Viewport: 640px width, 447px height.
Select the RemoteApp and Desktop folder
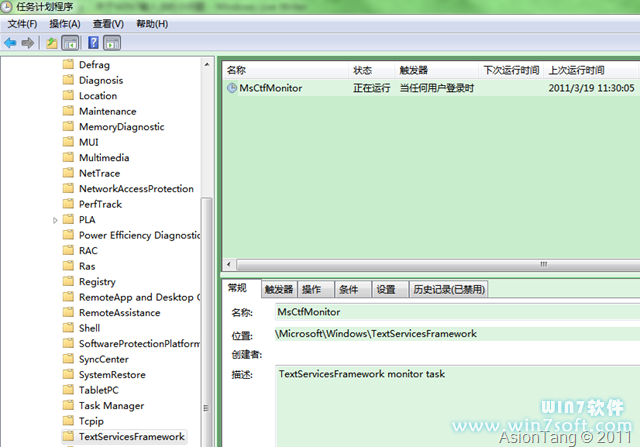[139, 297]
